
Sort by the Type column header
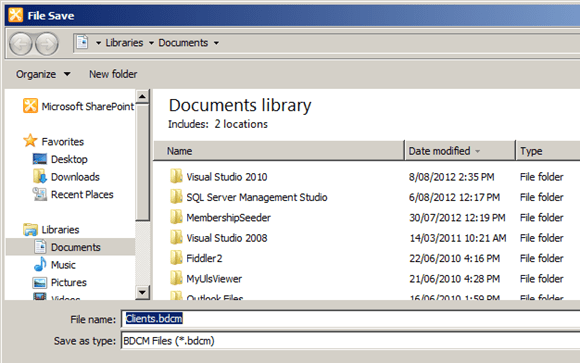pos(548,151)
